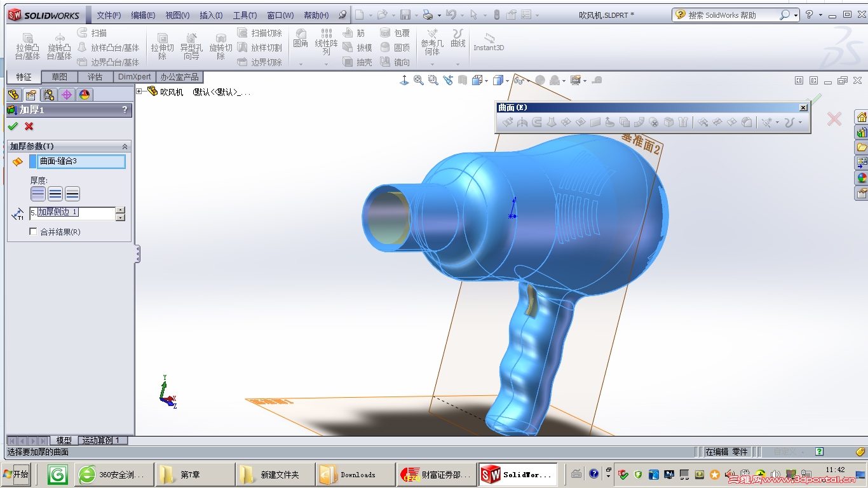Screen dimensions: 868x488
Task: Increase thickness with the up spinner arrow
Action: coord(121,210)
